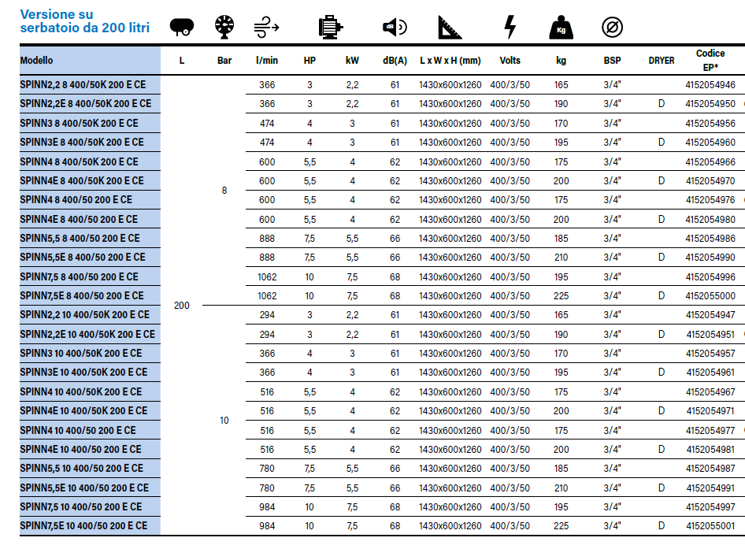
Task: Click model SPINN5,5 8 400/50 200 E CE
Action: (x=80, y=238)
